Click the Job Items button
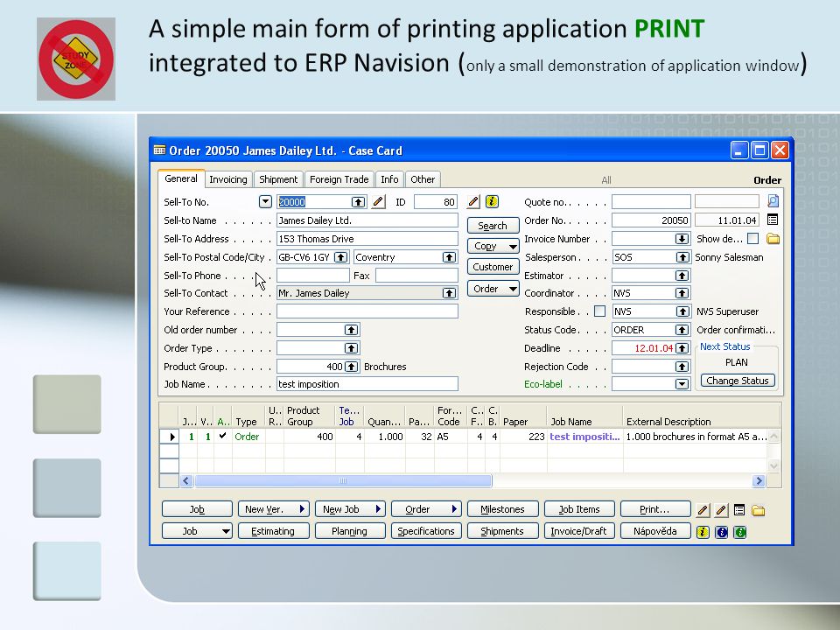 click(579, 509)
